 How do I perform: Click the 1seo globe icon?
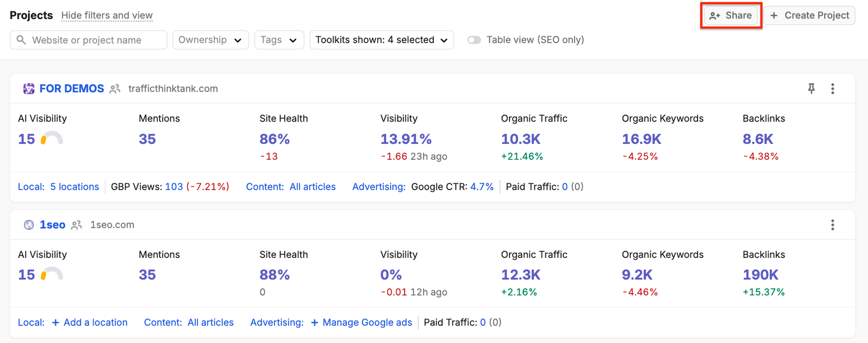pyautogui.click(x=29, y=225)
